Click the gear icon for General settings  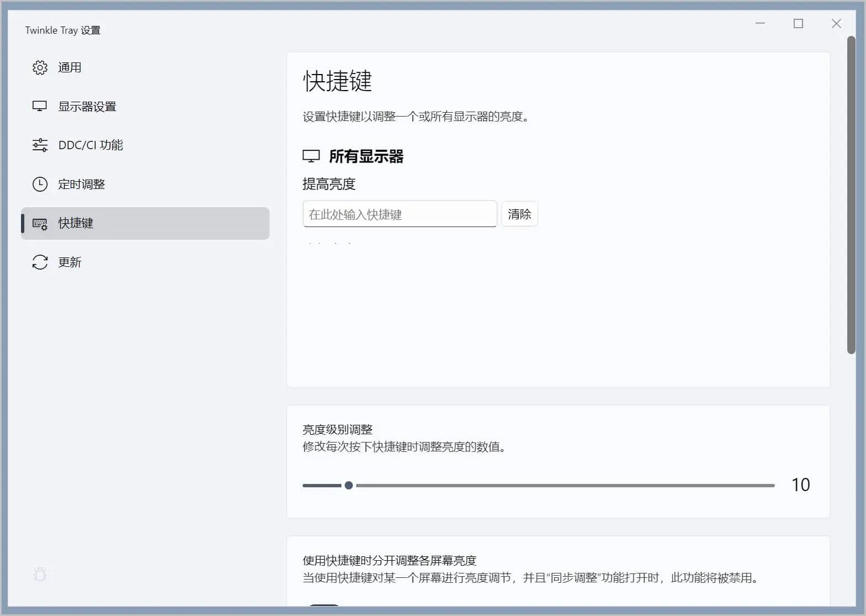click(40, 67)
